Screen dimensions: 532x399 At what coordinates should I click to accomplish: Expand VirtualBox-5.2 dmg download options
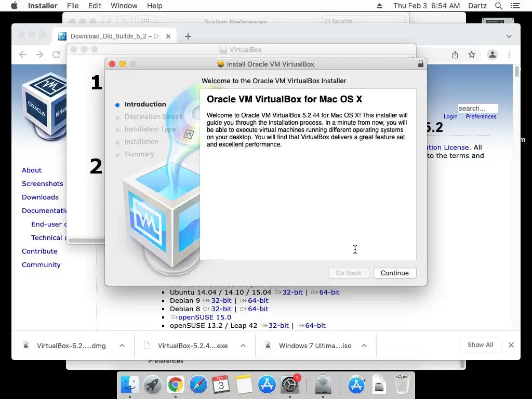pyautogui.click(x=122, y=345)
